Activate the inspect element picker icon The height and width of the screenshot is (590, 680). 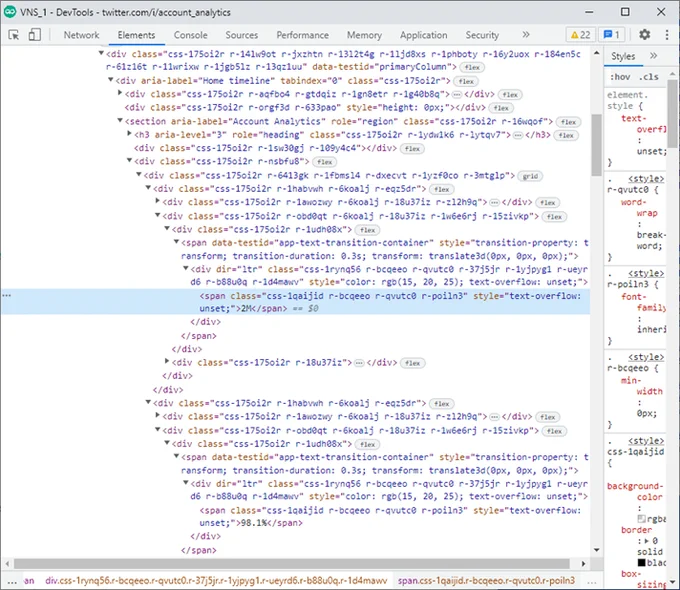(x=13, y=35)
